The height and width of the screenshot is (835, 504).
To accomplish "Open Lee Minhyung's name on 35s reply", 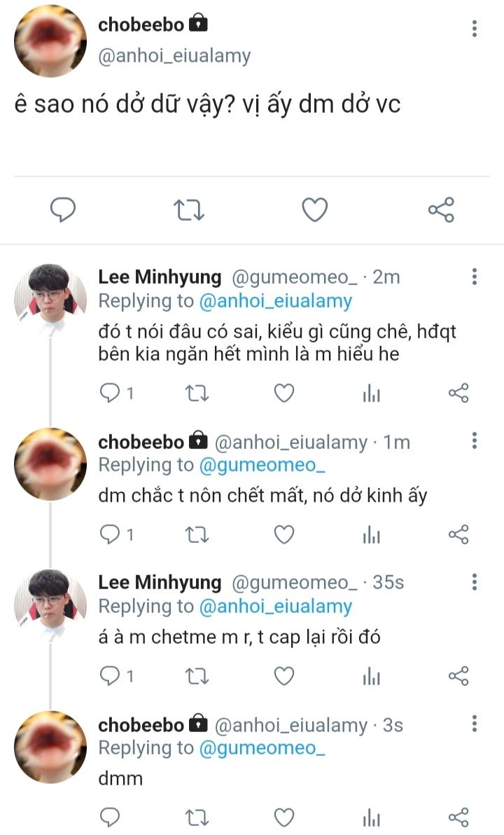I will pos(160,582).
